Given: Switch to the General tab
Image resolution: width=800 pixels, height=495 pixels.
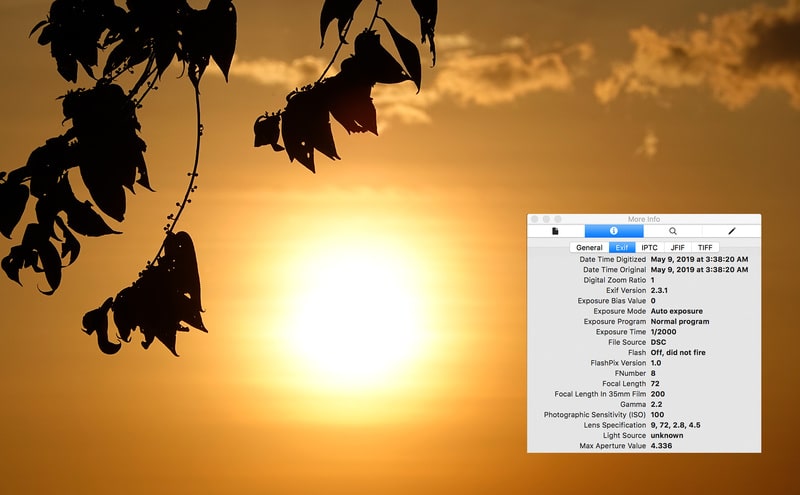Looking at the screenshot, I should point(589,248).
